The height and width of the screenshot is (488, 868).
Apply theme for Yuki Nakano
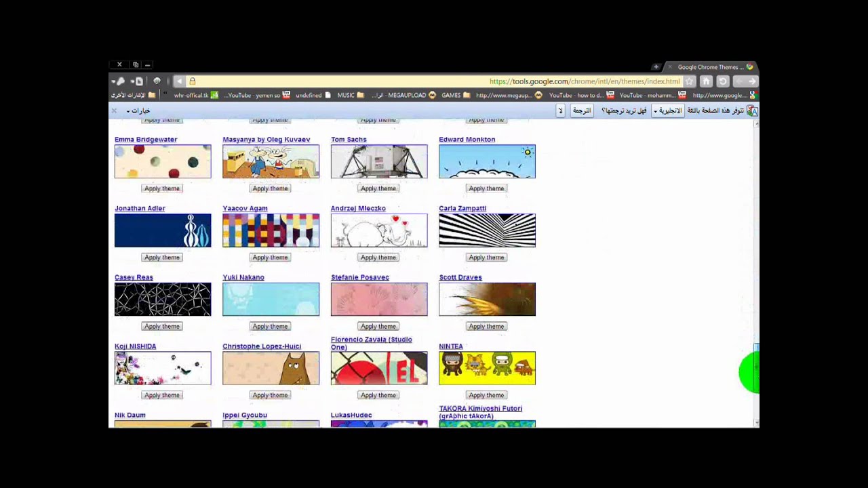(270, 327)
